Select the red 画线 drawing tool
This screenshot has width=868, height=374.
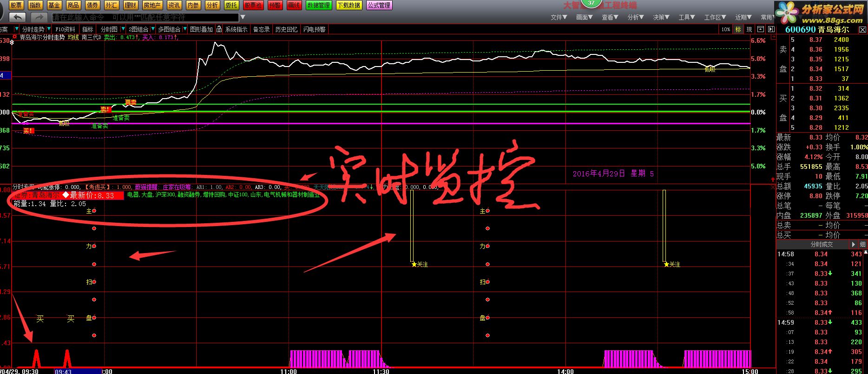tap(294, 5)
